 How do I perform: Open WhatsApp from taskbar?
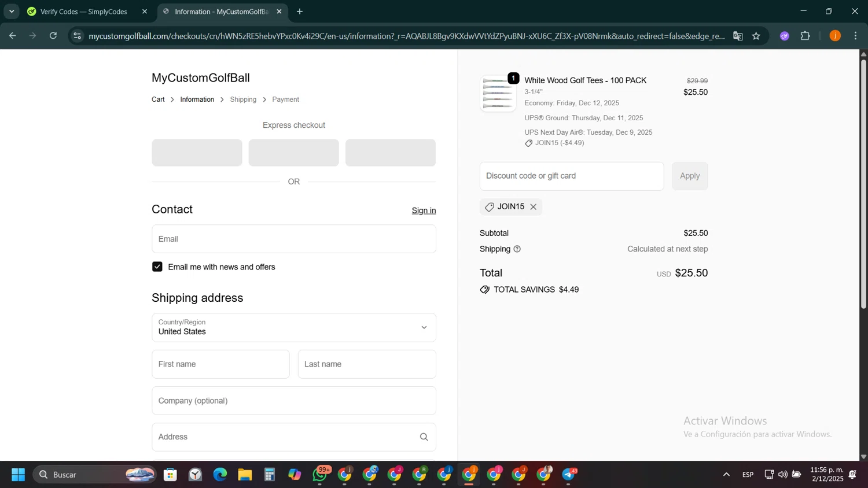pos(320,475)
